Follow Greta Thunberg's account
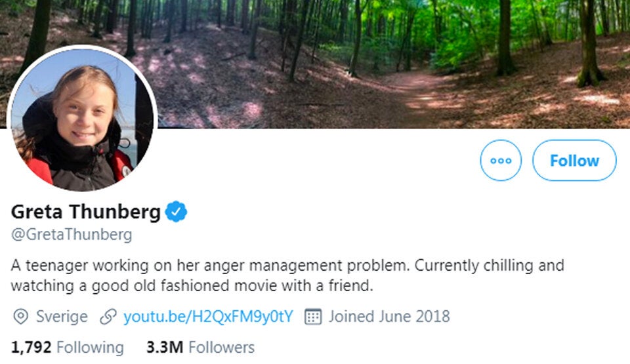Image resolution: width=630 pixels, height=364 pixels. (x=574, y=160)
